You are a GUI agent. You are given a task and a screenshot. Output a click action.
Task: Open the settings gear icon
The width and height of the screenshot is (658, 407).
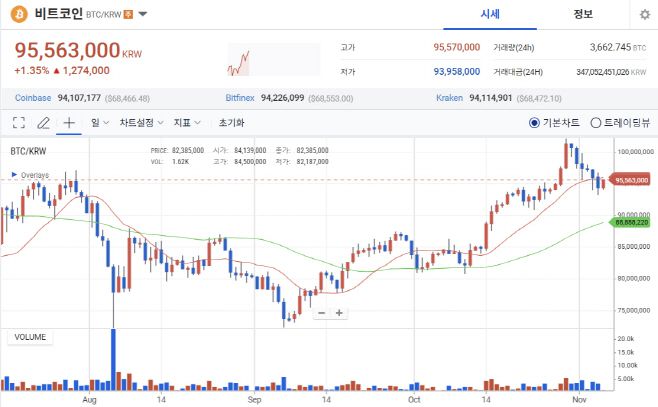[x=644, y=15]
